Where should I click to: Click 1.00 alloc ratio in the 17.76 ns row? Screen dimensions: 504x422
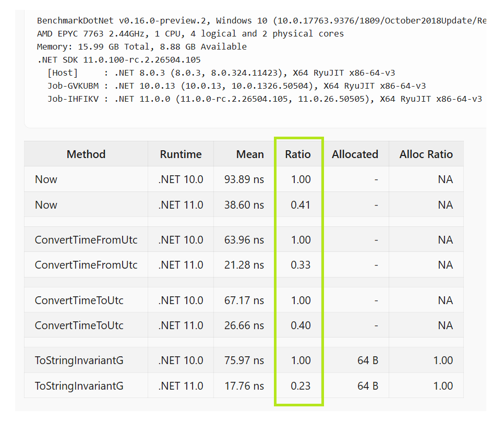(x=443, y=385)
